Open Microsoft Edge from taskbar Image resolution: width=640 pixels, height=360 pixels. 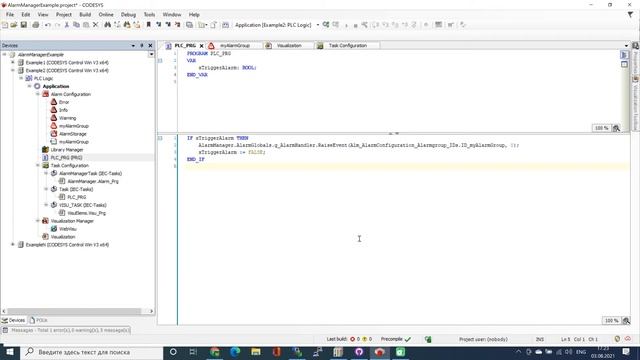tap(235, 352)
